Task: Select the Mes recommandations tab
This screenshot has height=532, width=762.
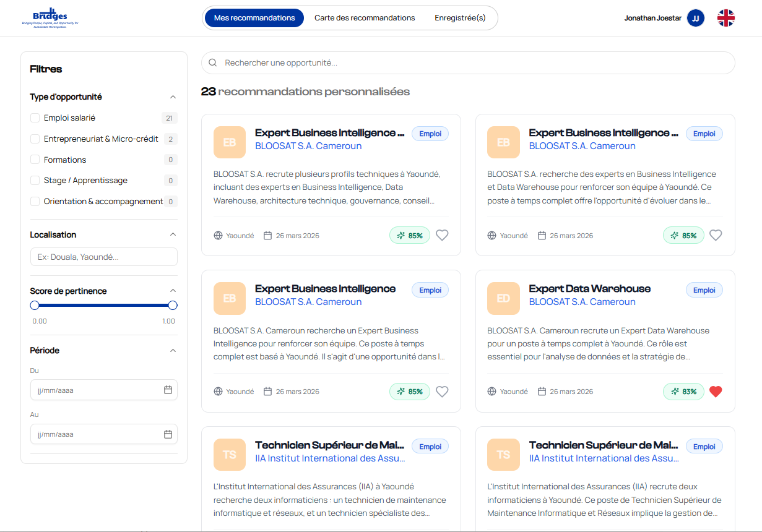Action: [x=254, y=18]
